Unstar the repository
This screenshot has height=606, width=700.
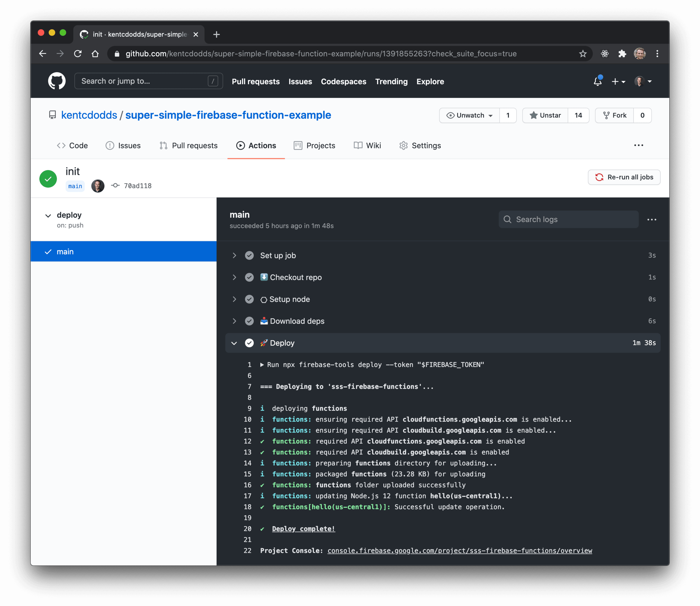[545, 115]
